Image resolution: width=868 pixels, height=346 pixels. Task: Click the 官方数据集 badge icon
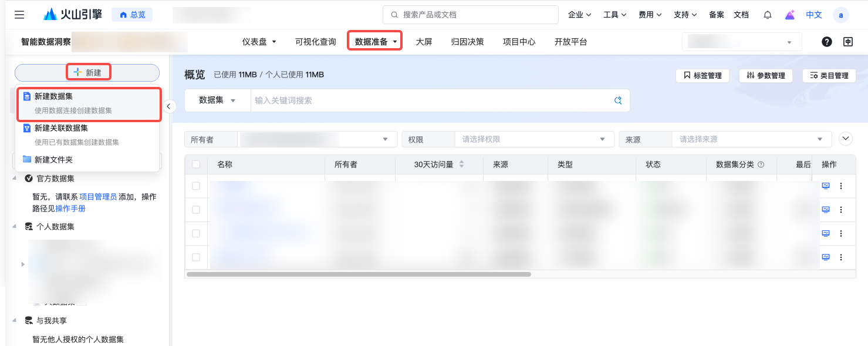(x=29, y=179)
